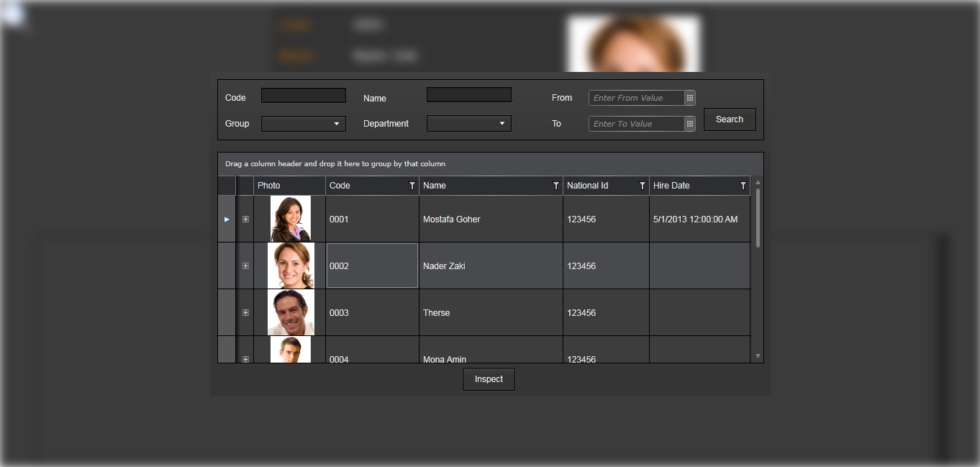
Task: Click the Enter From Value field
Action: click(635, 98)
